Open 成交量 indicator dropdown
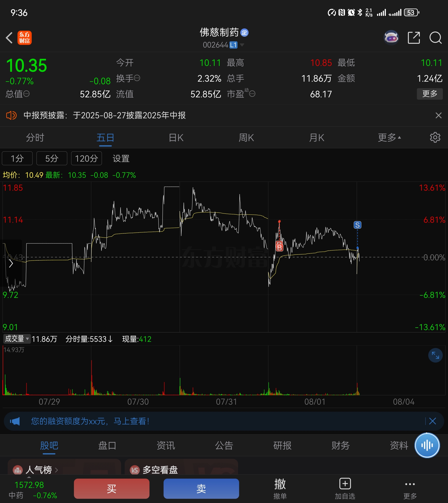Image resolution: width=448 pixels, height=503 pixels. [17, 339]
